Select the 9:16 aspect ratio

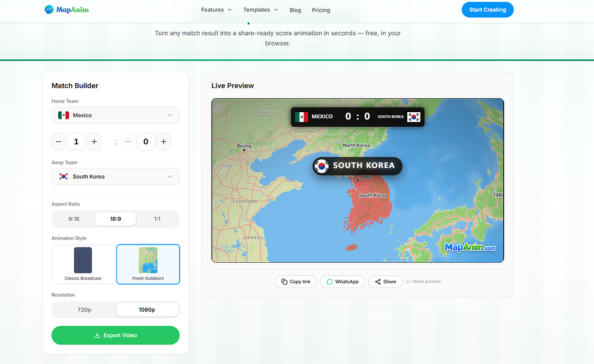pyautogui.click(x=74, y=219)
